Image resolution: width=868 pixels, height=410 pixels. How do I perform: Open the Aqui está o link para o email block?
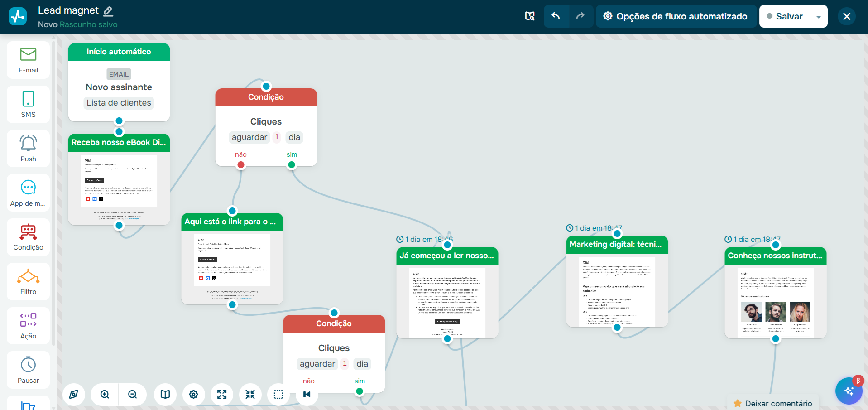click(232, 259)
